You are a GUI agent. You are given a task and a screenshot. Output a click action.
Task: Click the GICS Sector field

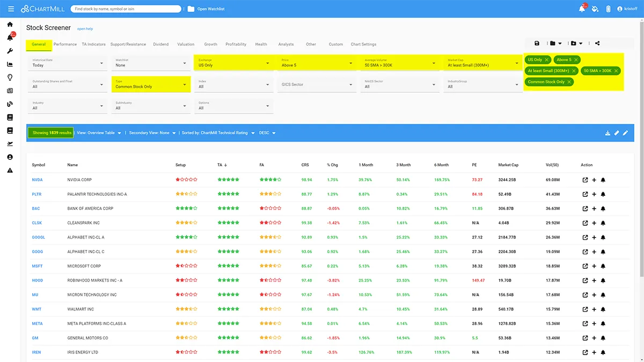click(317, 85)
